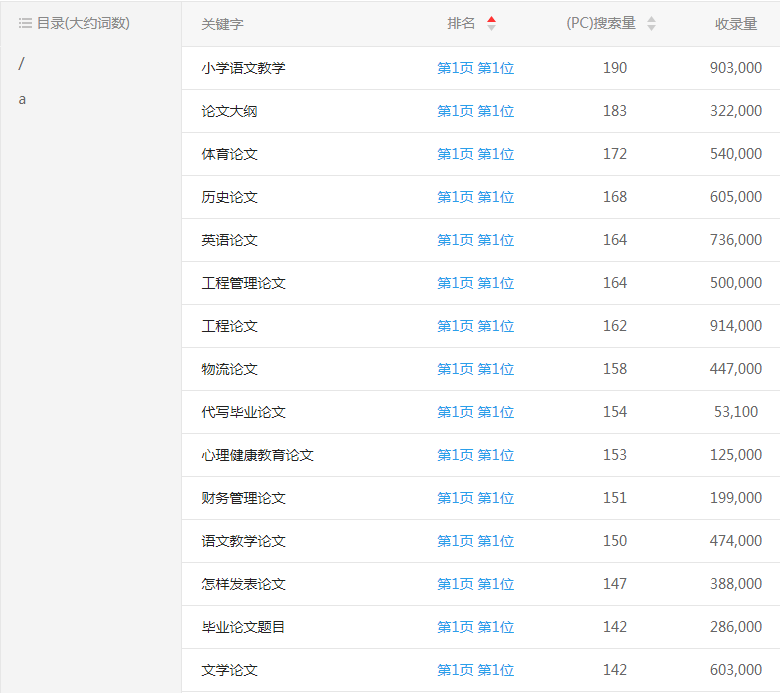This screenshot has height=693, width=780.
Task: Sort table by (PC)搜索量 arrows
Action: tap(652, 24)
